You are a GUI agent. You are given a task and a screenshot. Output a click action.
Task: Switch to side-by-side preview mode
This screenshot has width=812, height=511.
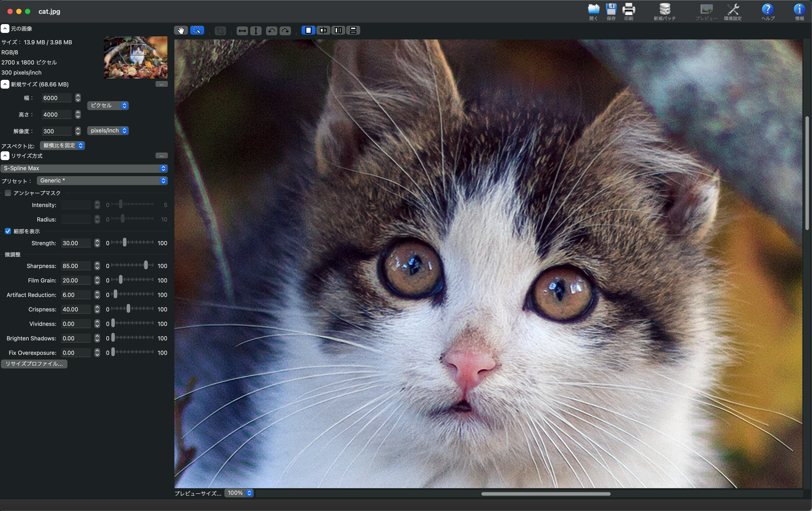[x=338, y=30]
